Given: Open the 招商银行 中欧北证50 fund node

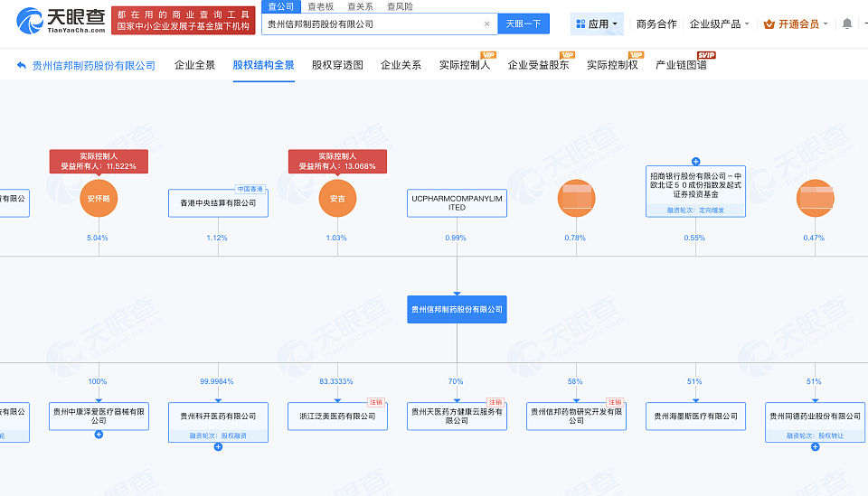Looking at the screenshot, I should tap(695, 191).
